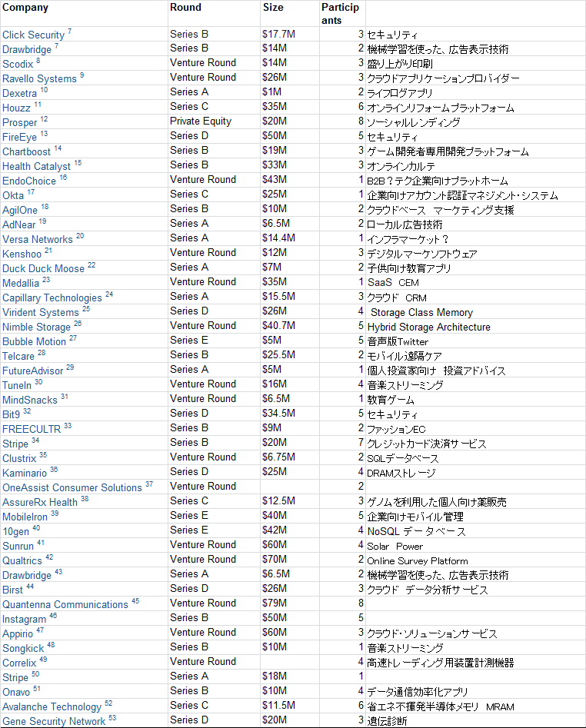The image size is (586, 728).
Task: Open the Telcare link
Action: tap(18, 357)
